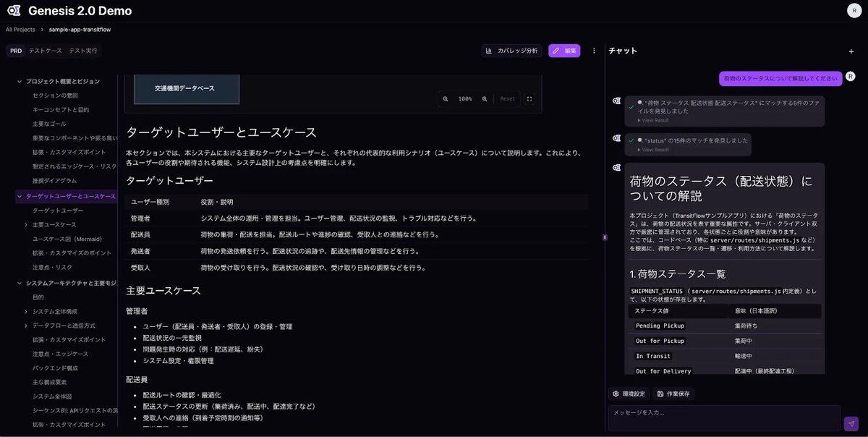Click Reset in the diagram zoom controls
This screenshot has height=437, width=868.
coord(508,98)
